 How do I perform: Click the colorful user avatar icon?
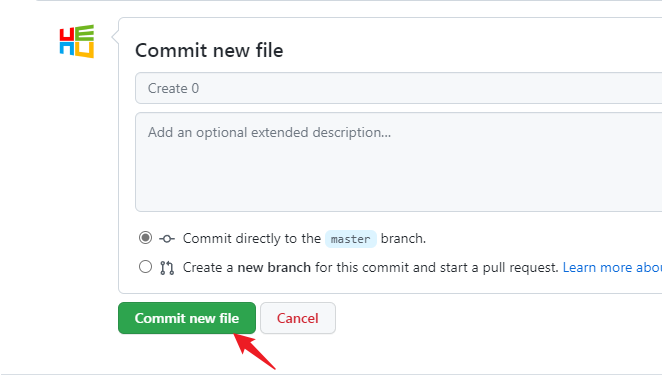(x=76, y=41)
